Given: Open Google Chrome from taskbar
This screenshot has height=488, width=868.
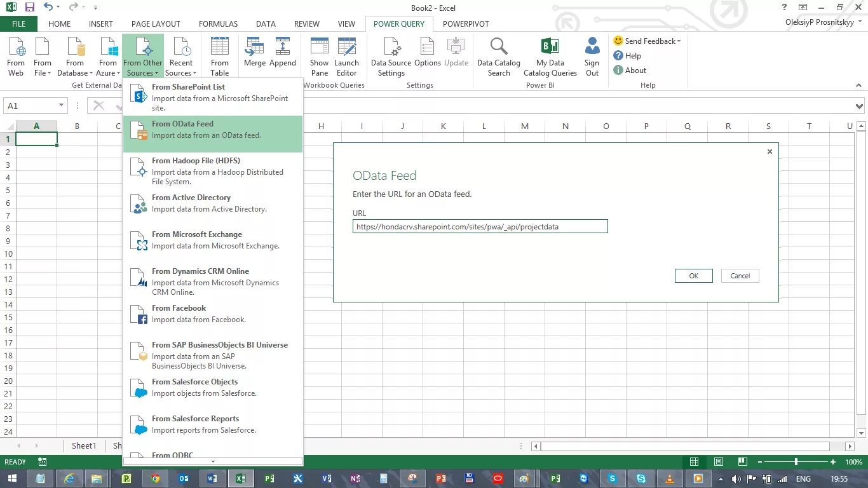Looking at the screenshot, I should point(156,478).
